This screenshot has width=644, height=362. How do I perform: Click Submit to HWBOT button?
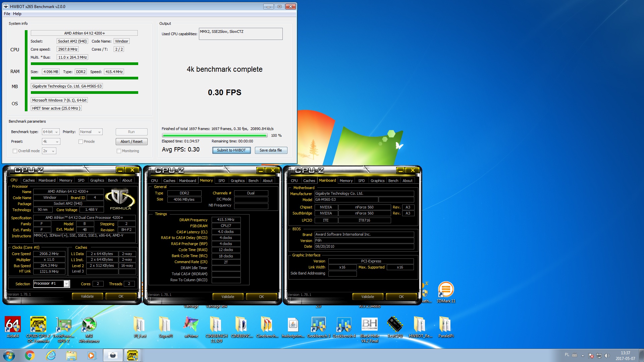231,150
